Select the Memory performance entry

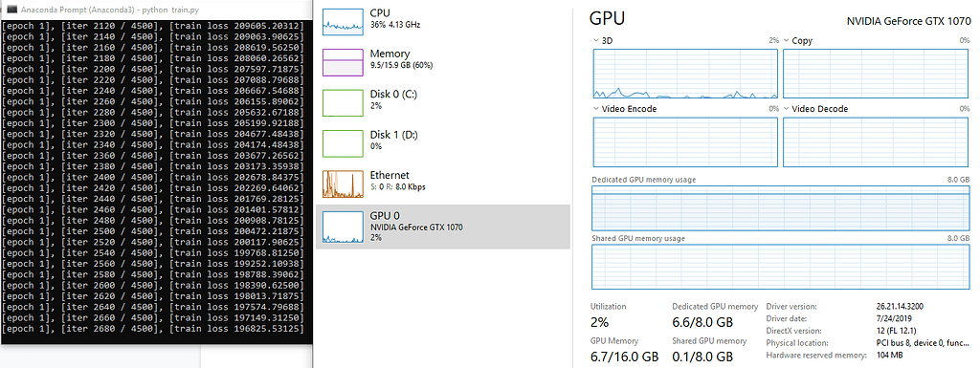coord(442,62)
